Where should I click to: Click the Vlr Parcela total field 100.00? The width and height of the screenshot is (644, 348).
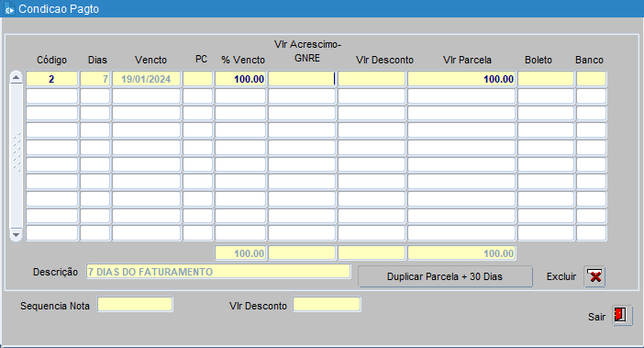(x=461, y=253)
